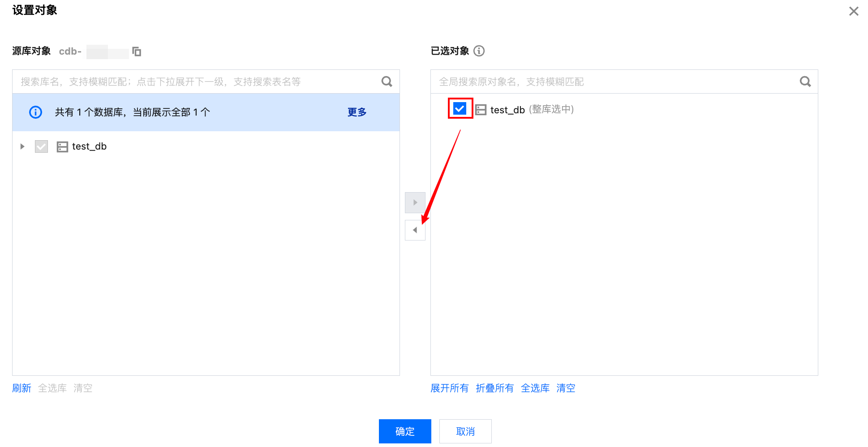Image resolution: width=868 pixels, height=447 pixels.
Task: Select the test_db name in source objects list
Action: pos(89,146)
